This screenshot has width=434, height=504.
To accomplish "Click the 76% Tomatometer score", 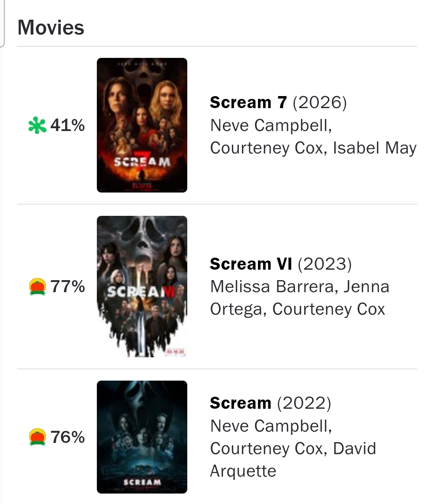I will coord(68,437).
